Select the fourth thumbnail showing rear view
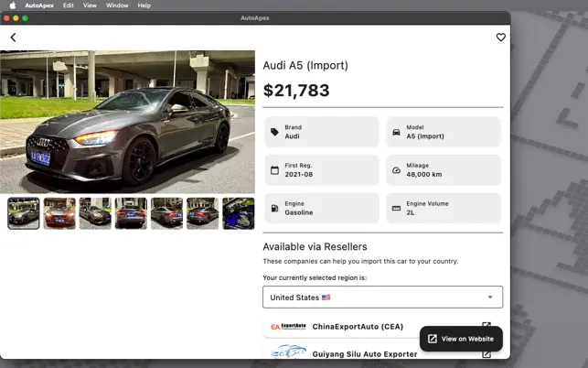Image resolution: width=588 pixels, height=368 pixels. [x=131, y=213]
